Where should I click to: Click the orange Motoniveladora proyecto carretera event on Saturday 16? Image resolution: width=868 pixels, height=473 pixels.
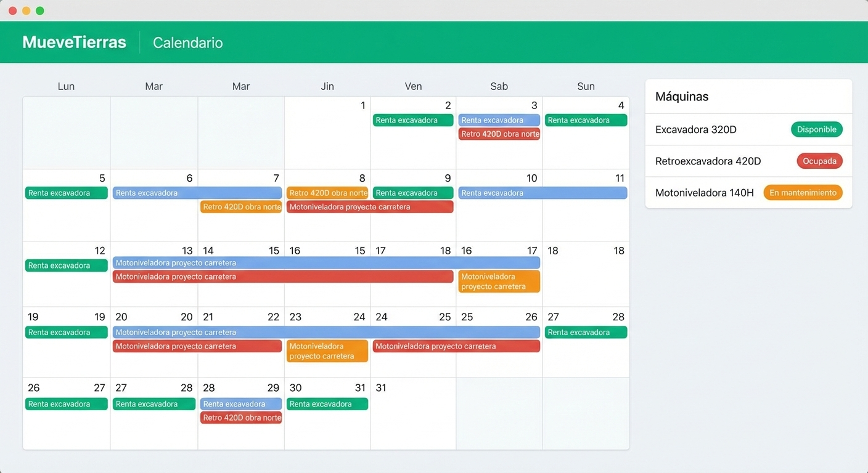pos(499,281)
